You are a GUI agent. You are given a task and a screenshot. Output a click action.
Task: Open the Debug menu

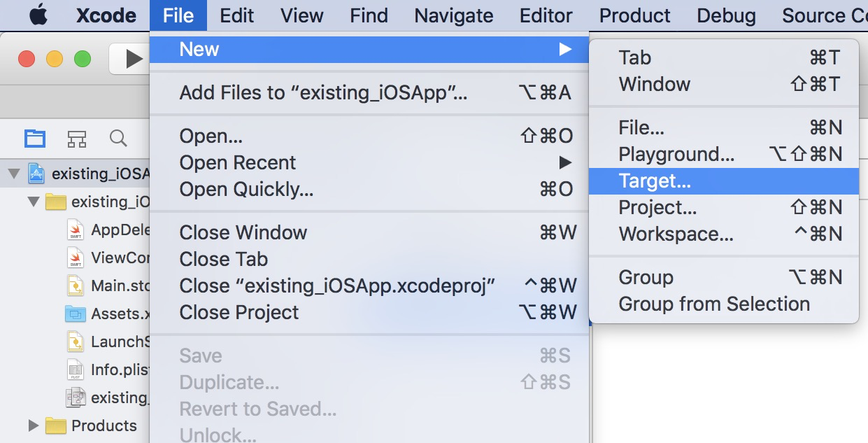click(727, 15)
